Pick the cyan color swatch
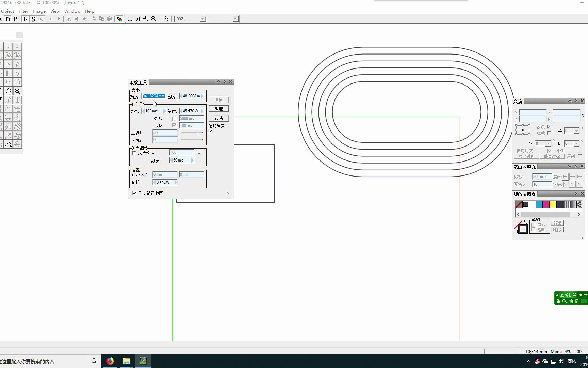Image resolution: width=588 pixels, height=368 pixels. [539, 204]
